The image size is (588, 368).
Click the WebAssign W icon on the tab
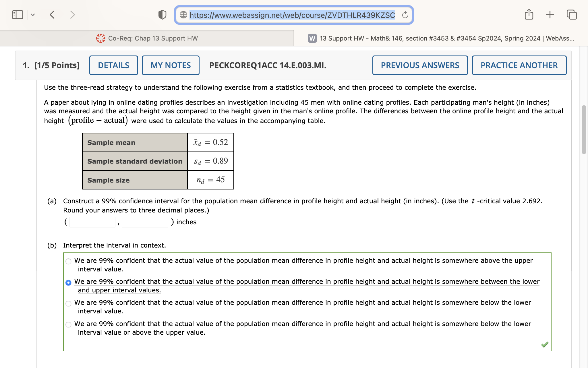click(312, 38)
